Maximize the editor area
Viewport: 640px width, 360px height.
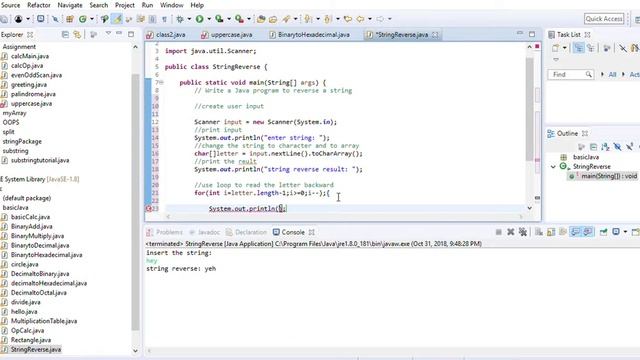532,34
